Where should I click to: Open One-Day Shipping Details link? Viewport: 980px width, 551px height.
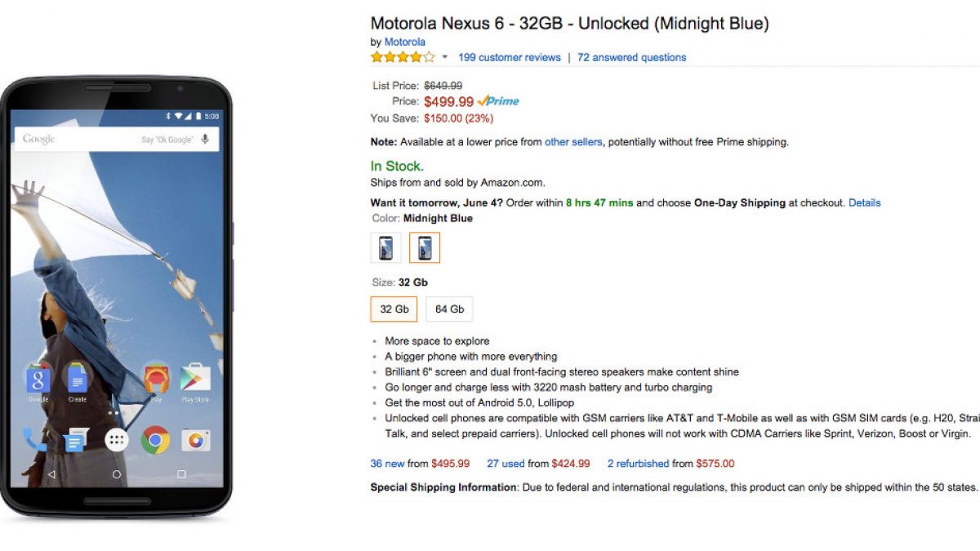[864, 202]
